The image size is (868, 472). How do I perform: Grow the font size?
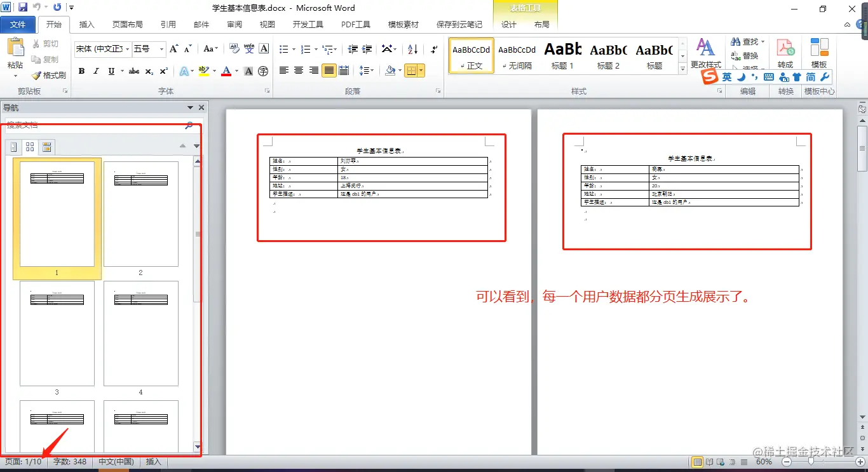(x=174, y=49)
